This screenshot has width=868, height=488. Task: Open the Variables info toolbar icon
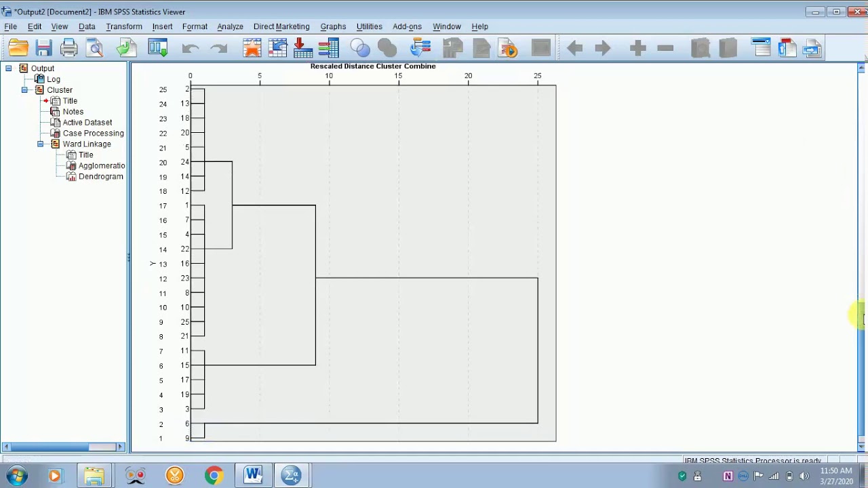[x=328, y=48]
